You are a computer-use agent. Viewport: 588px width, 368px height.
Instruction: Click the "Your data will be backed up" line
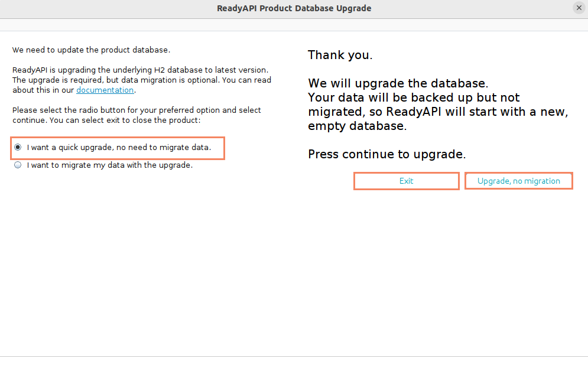tap(414, 97)
